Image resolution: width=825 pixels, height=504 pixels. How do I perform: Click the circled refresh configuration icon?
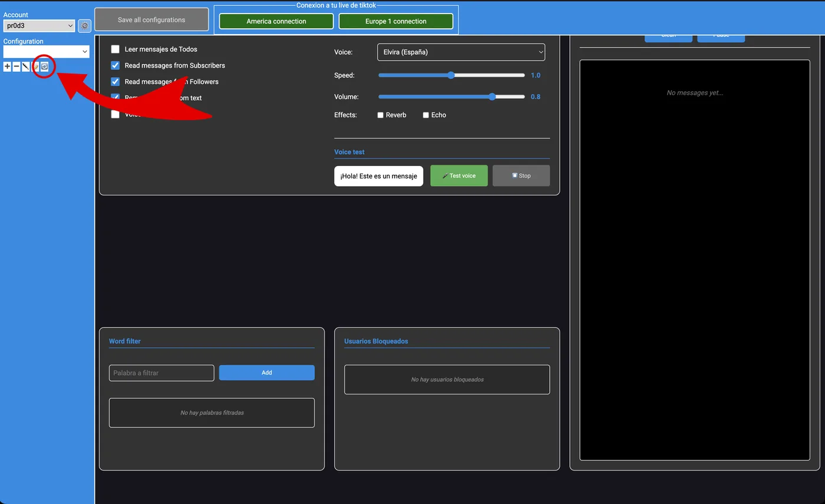[45, 67]
